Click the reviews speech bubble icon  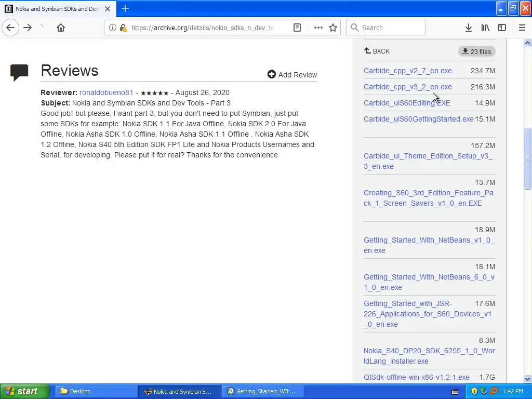19,73
